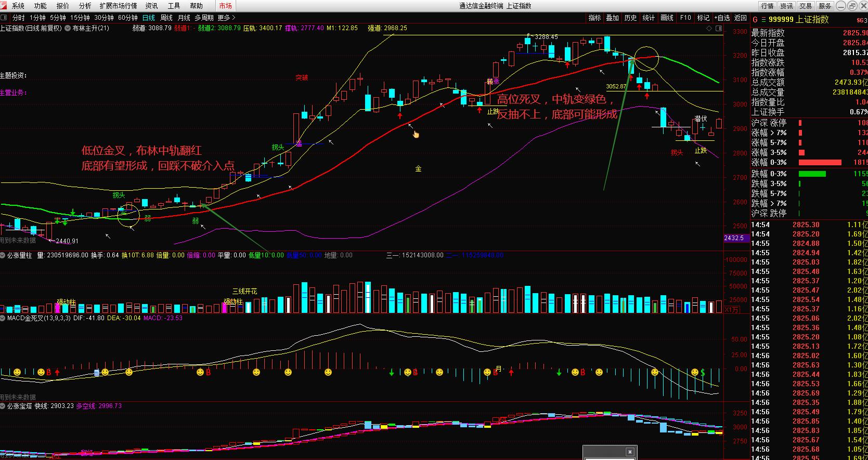The width and height of the screenshot is (868, 460).
Task: Click the 返回 back button
Action: 741,18
